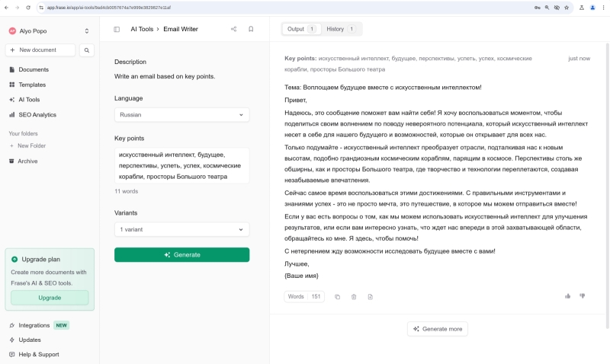Select the Output tab
This screenshot has width=610, height=364.
coord(300,29)
